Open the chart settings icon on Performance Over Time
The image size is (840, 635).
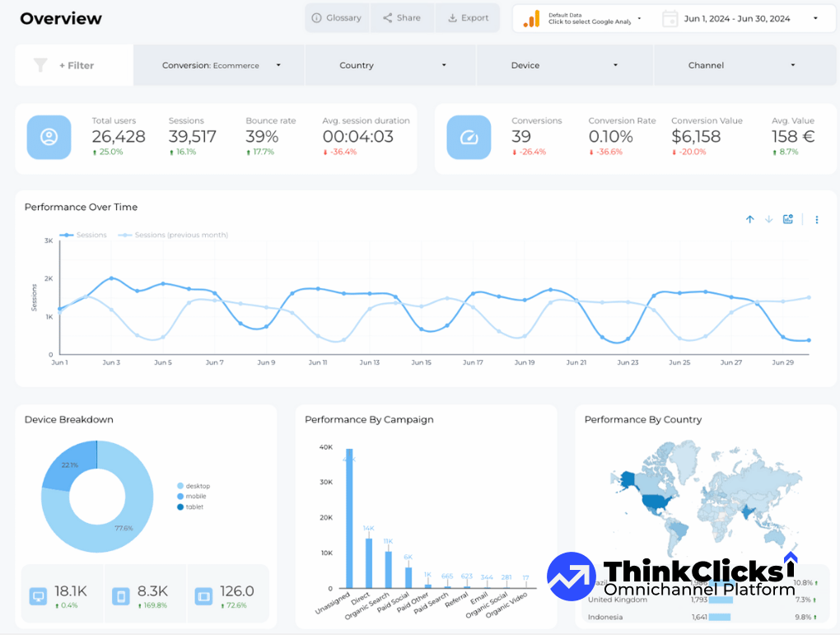tap(787, 219)
